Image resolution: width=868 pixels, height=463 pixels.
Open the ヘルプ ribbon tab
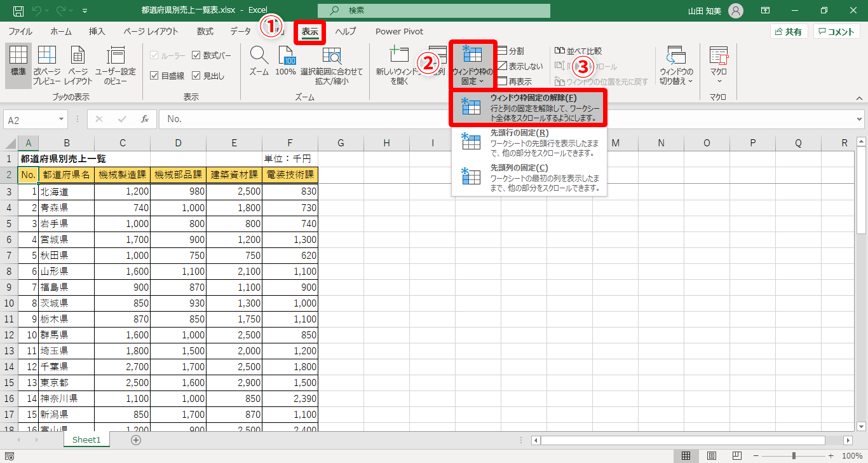click(x=346, y=31)
